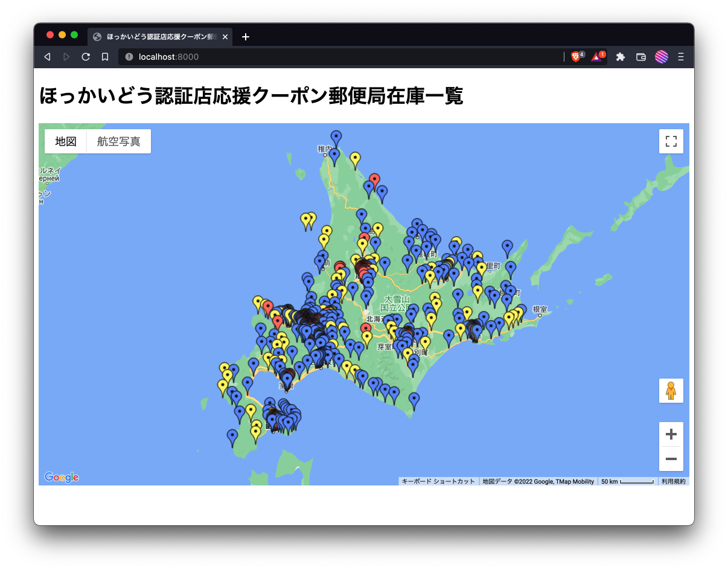
Task: Click the browser extensions puzzle icon
Action: pyautogui.click(x=621, y=56)
